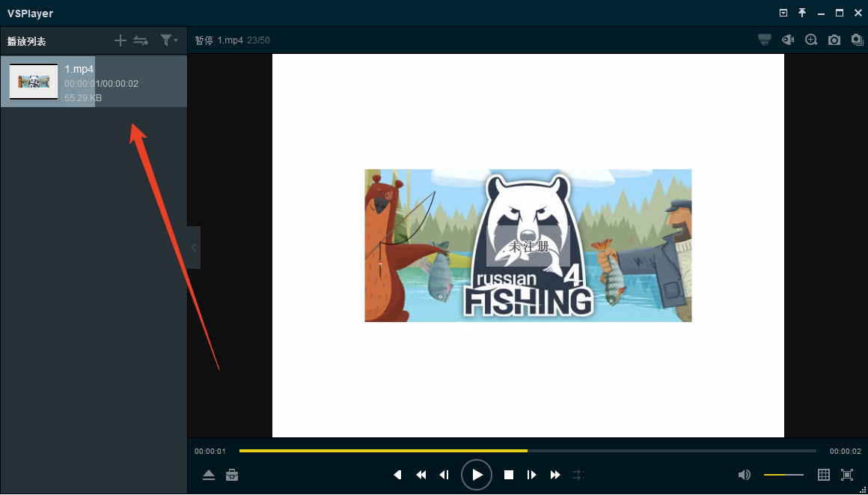Resume playback with the Play button
Viewport: 868px width, 495px height.
click(477, 475)
